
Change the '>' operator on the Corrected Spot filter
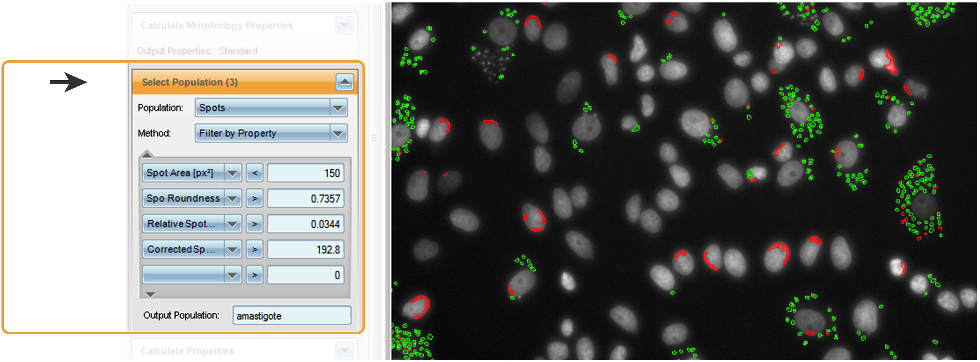point(254,249)
